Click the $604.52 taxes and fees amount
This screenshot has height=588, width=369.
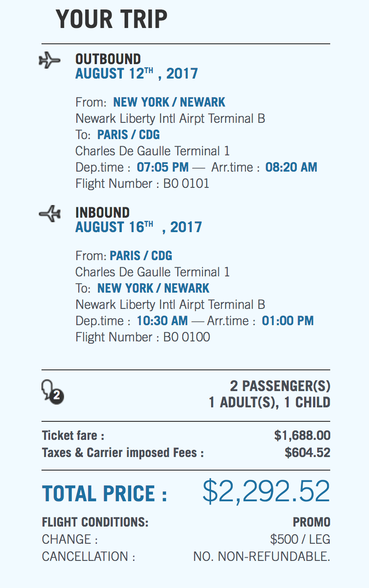pyautogui.click(x=308, y=453)
